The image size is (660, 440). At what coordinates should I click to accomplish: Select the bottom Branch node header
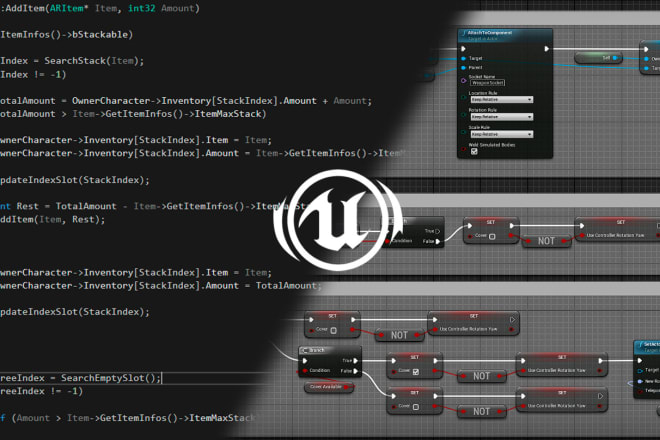click(330, 350)
